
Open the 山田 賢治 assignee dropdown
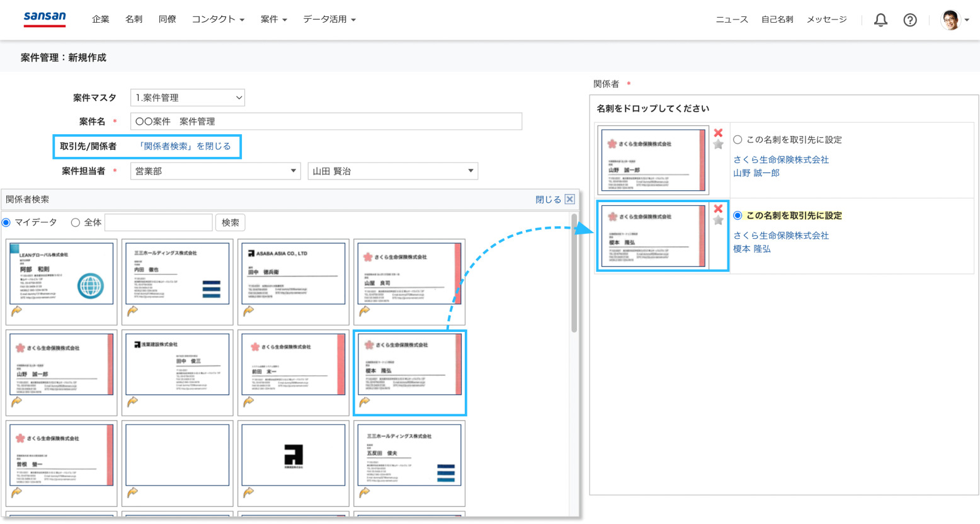(x=393, y=171)
